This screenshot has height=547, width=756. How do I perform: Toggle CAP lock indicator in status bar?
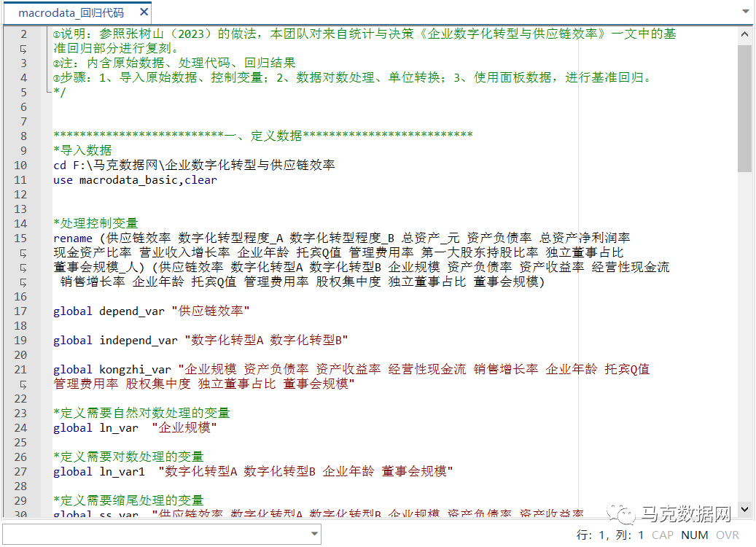[x=662, y=535]
